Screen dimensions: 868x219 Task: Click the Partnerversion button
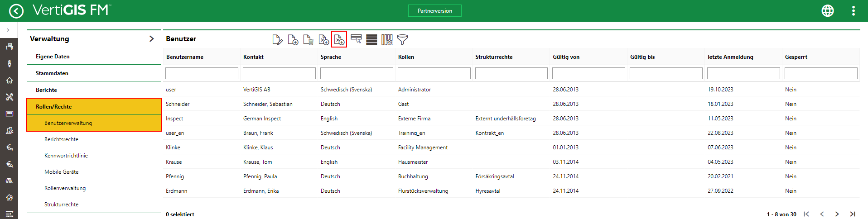[435, 11]
